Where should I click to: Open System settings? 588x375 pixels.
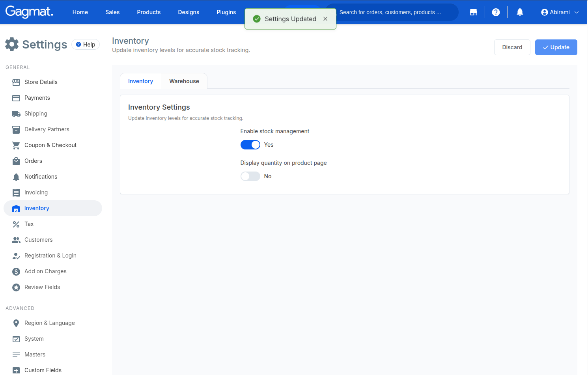pyautogui.click(x=53, y=339)
